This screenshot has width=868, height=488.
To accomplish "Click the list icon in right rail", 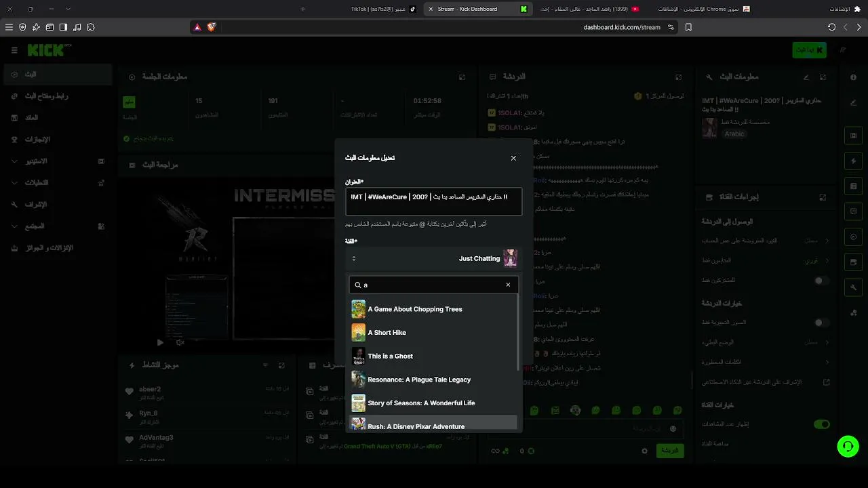I will click(853, 186).
